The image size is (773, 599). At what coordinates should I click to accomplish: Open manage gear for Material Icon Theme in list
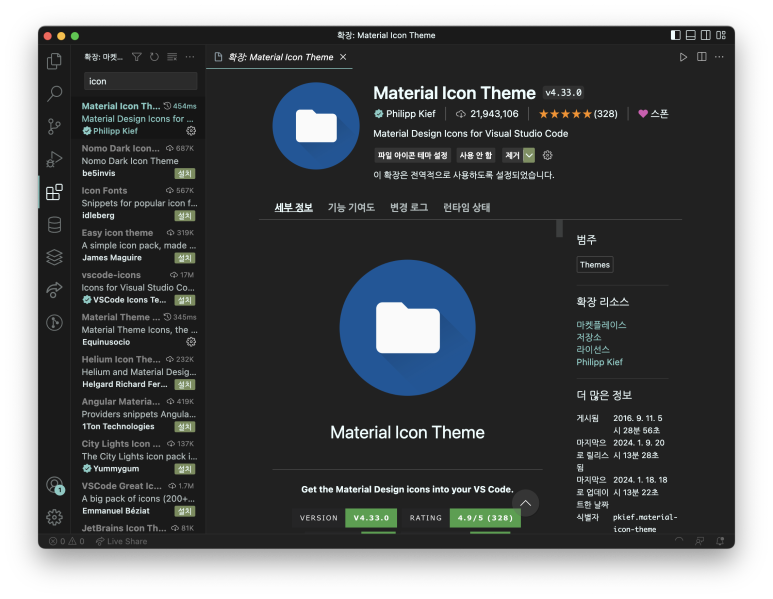pos(191,131)
